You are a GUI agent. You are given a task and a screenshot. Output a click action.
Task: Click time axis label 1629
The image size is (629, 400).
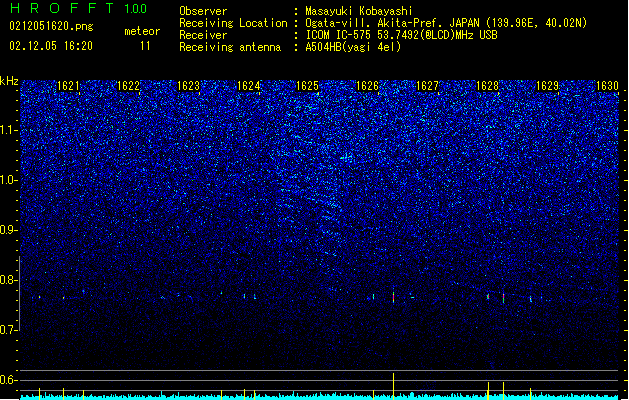point(547,86)
